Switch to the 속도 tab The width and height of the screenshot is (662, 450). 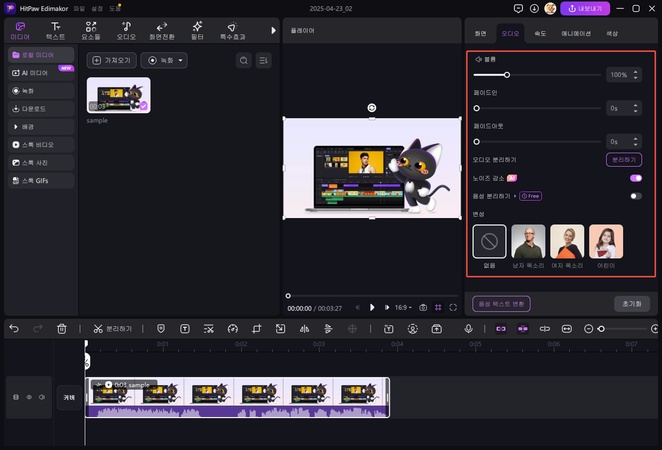pyautogui.click(x=540, y=33)
